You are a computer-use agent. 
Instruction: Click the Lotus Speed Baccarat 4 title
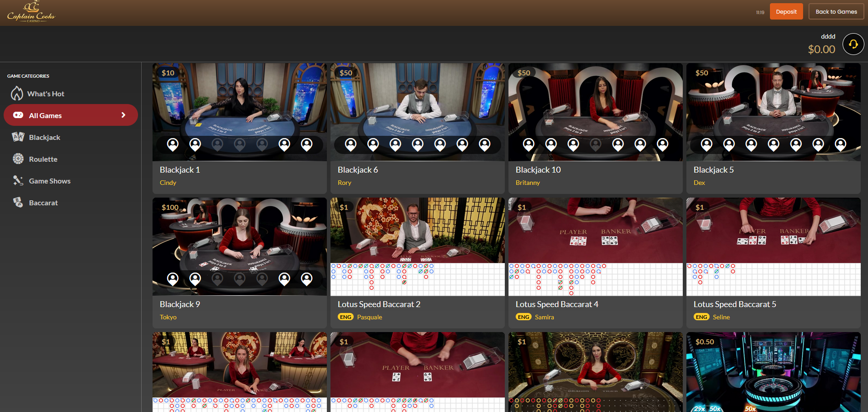coord(557,304)
